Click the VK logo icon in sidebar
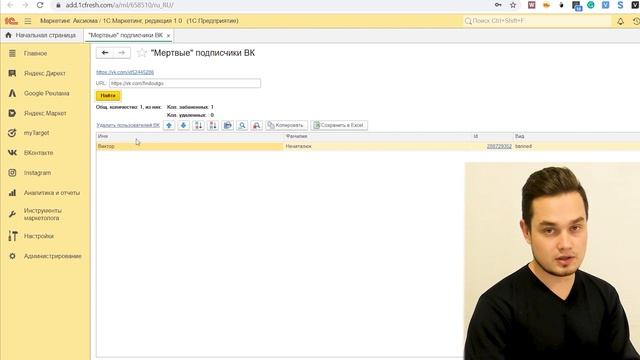Screen dimensions: 640x360 pyautogui.click(x=12, y=153)
